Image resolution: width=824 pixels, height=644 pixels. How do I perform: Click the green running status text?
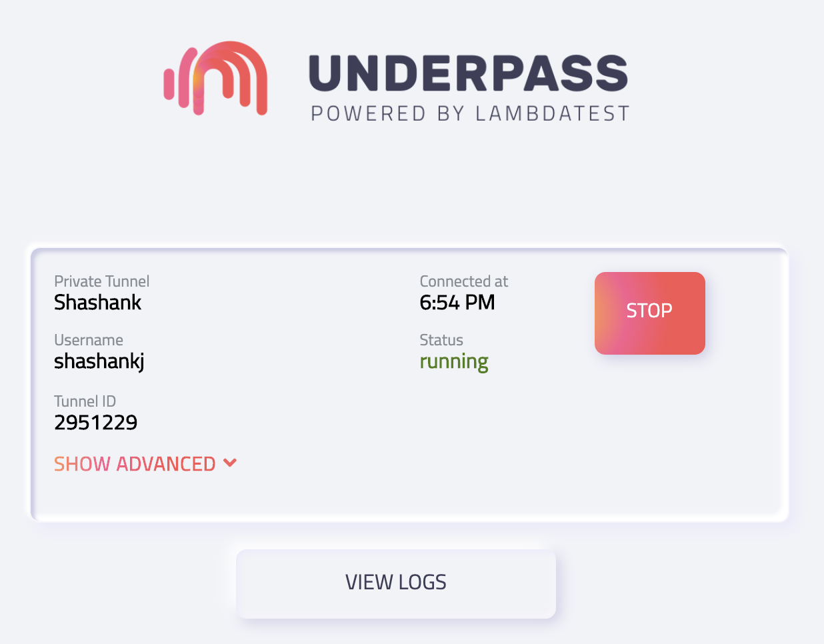click(454, 361)
